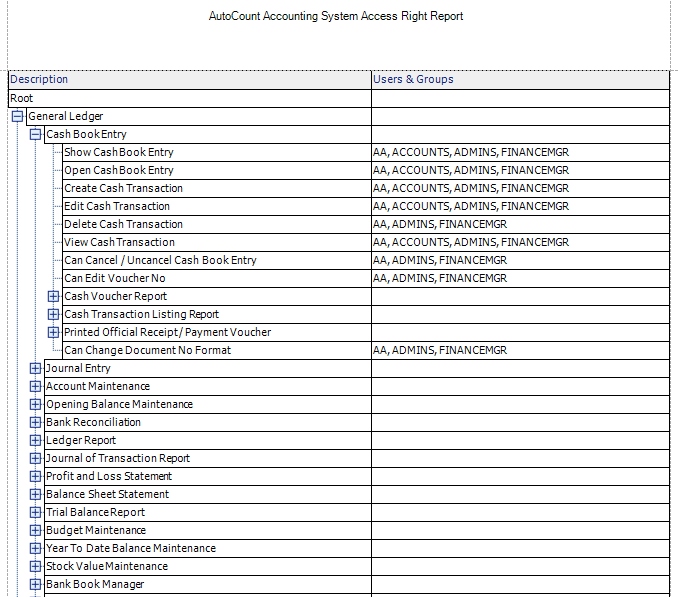
Task: Select the Cash Book Entry row label
Action: point(86,134)
